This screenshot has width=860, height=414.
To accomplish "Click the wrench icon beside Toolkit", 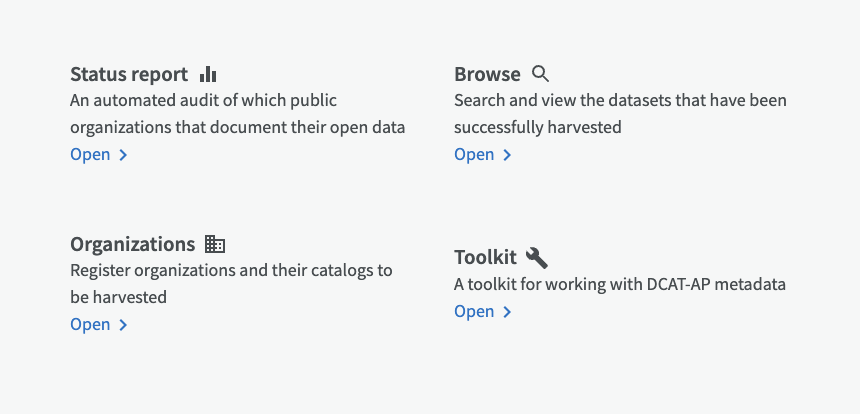I will tap(536, 257).
